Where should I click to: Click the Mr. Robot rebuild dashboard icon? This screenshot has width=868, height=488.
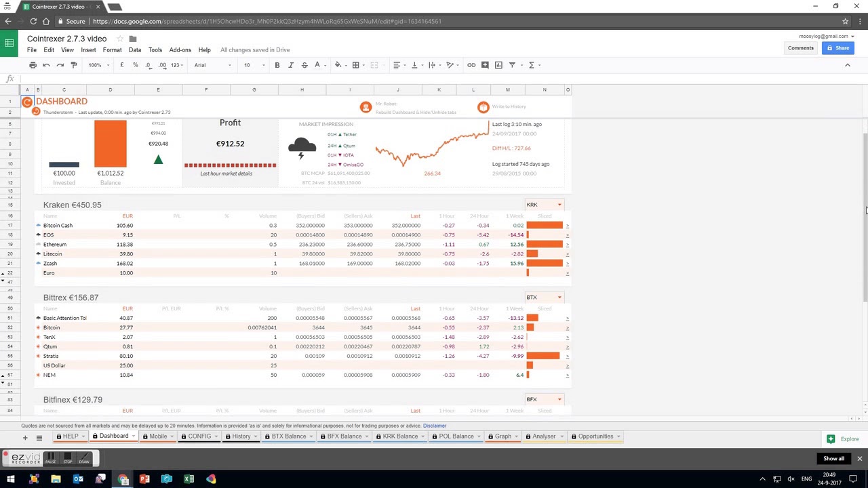(x=366, y=107)
